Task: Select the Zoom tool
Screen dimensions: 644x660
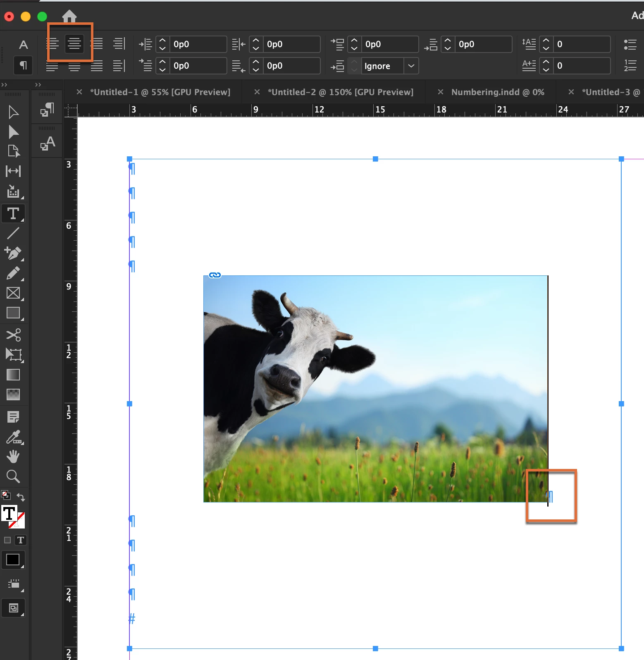Action: click(13, 476)
